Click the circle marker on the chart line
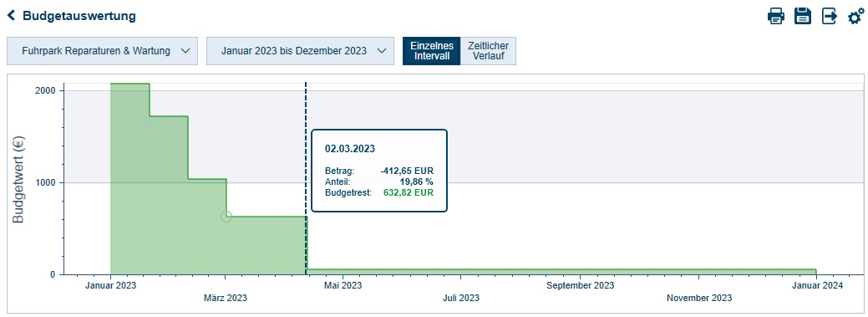This screenshot has height=317, width=868. point(226,217)
